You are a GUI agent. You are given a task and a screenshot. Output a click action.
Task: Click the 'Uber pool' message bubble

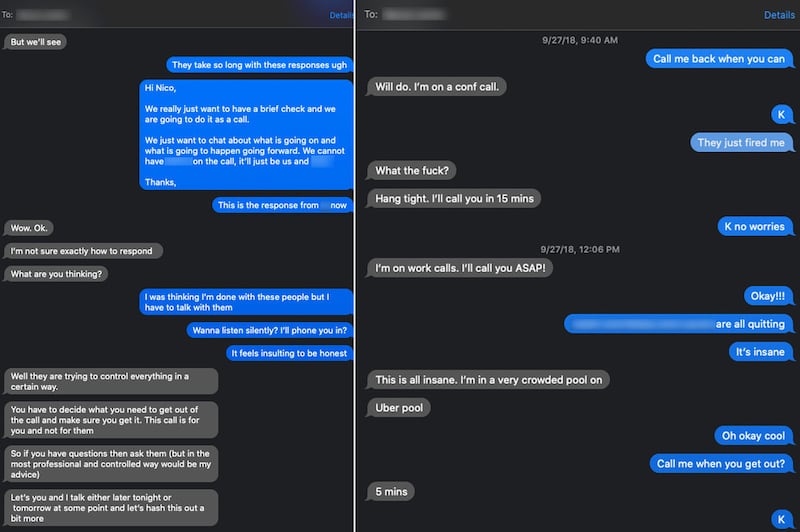click(x=400, y=408)
